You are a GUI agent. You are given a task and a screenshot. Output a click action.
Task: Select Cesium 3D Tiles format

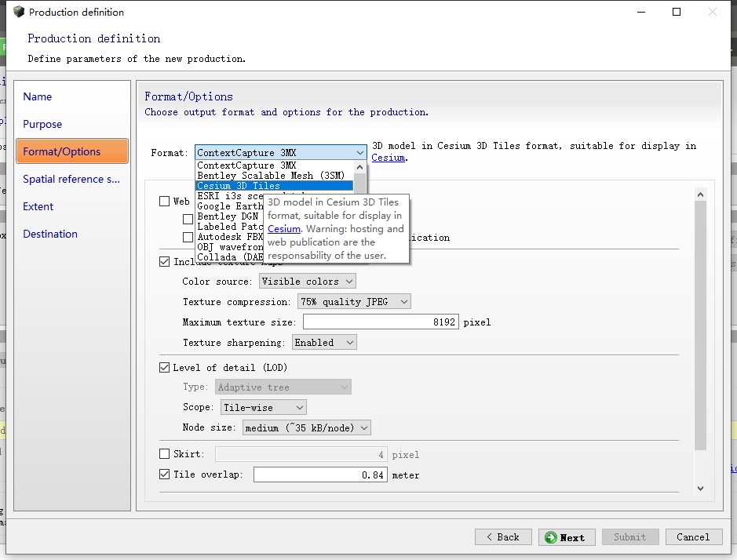(x=275, y=186)
